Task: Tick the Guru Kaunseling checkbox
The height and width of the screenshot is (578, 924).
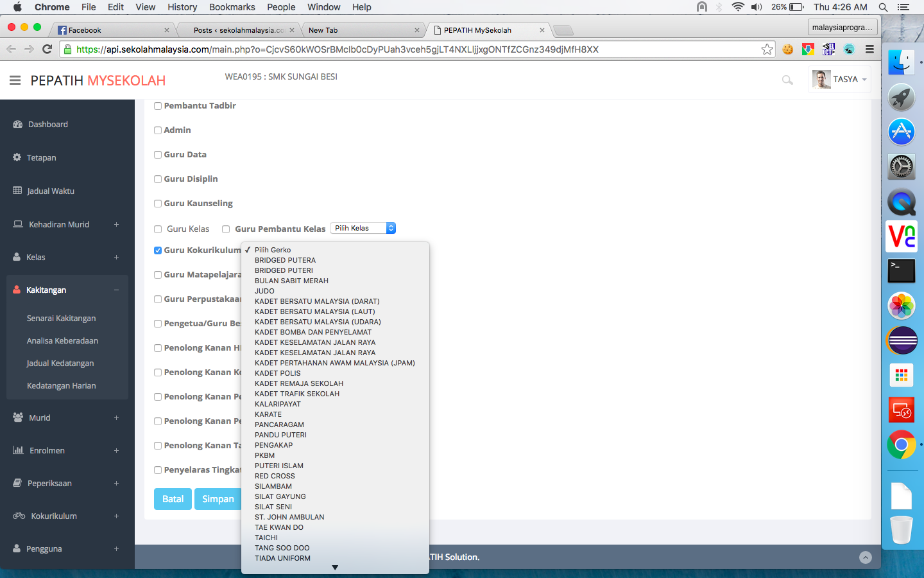Action: [x=158, y=204]
